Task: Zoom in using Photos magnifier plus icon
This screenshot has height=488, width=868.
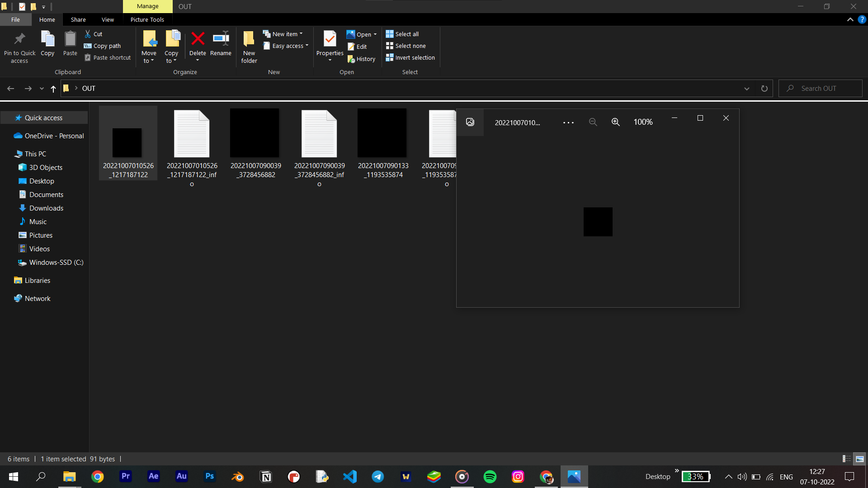Action: [615, 122]
